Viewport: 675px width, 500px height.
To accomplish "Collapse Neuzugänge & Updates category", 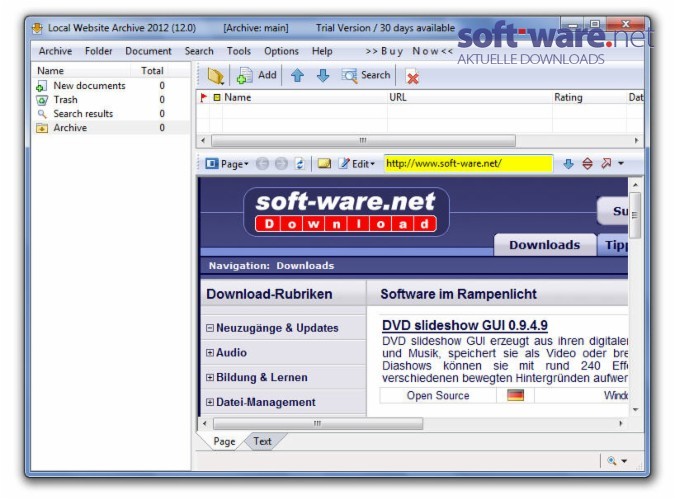I will pos(210,328).
